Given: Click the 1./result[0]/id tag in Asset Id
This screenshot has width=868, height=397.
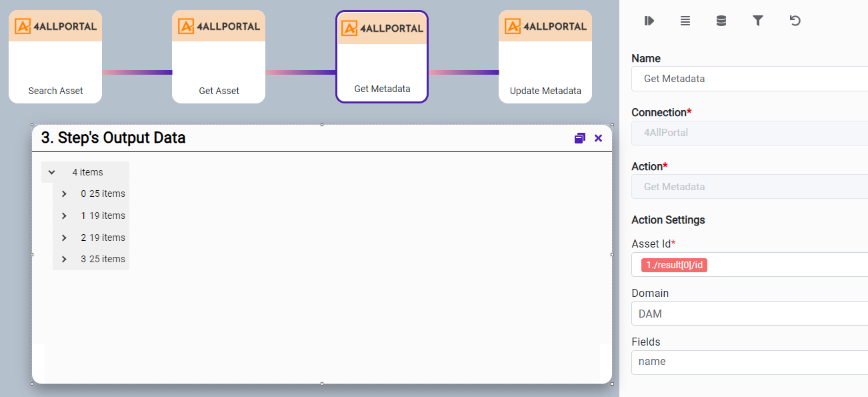Looking at the screenshot, I should [674, 266].
